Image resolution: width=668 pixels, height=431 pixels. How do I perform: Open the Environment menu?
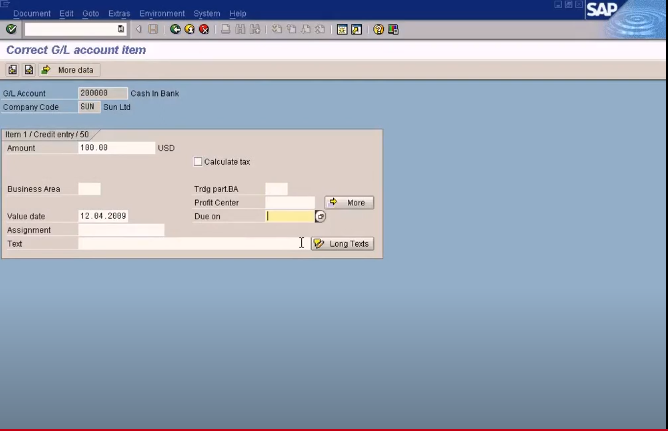pos(162,13)
